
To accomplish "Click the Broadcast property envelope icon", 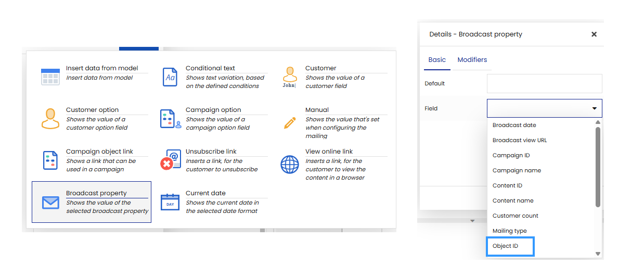I will [x=50, y=203].
